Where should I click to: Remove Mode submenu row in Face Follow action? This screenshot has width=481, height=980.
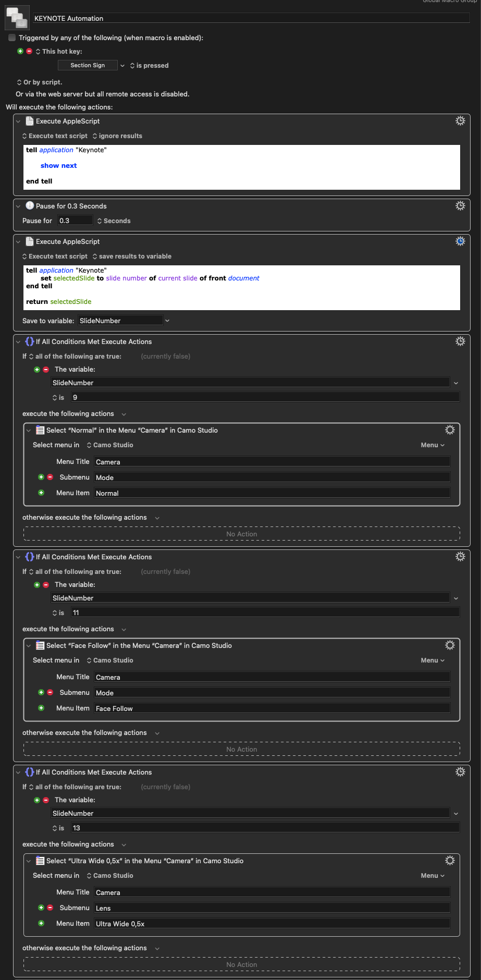[x=50, y=692]
